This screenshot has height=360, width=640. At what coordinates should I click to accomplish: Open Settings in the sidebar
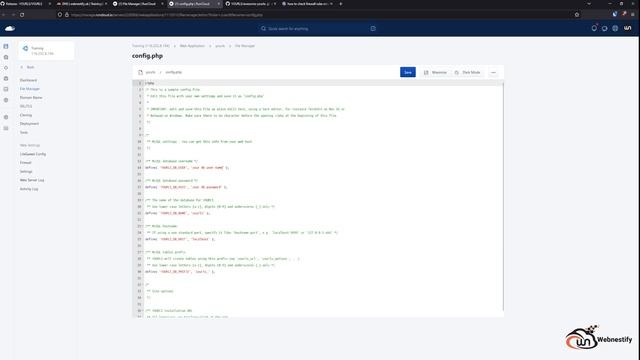coord(26,171)
